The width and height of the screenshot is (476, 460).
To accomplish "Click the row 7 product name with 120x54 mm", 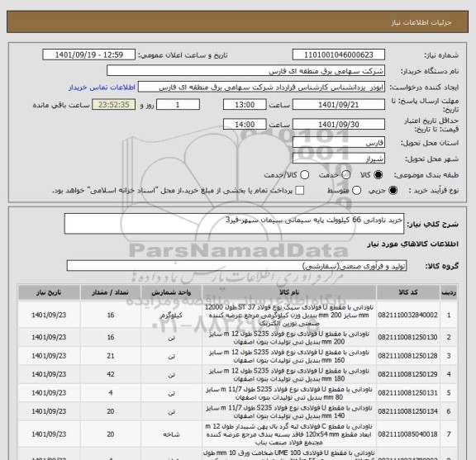I will 289,434.
